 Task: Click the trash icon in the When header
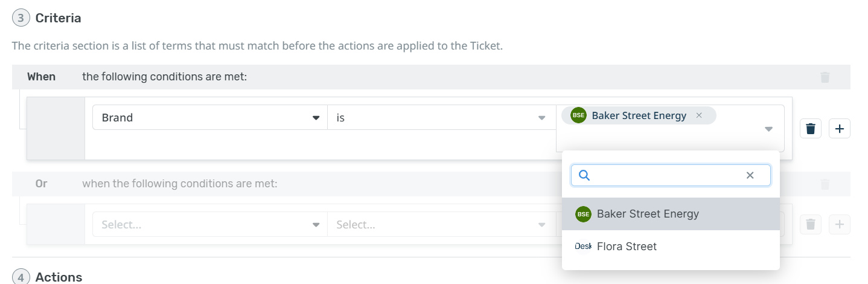[x=825, y=77]
